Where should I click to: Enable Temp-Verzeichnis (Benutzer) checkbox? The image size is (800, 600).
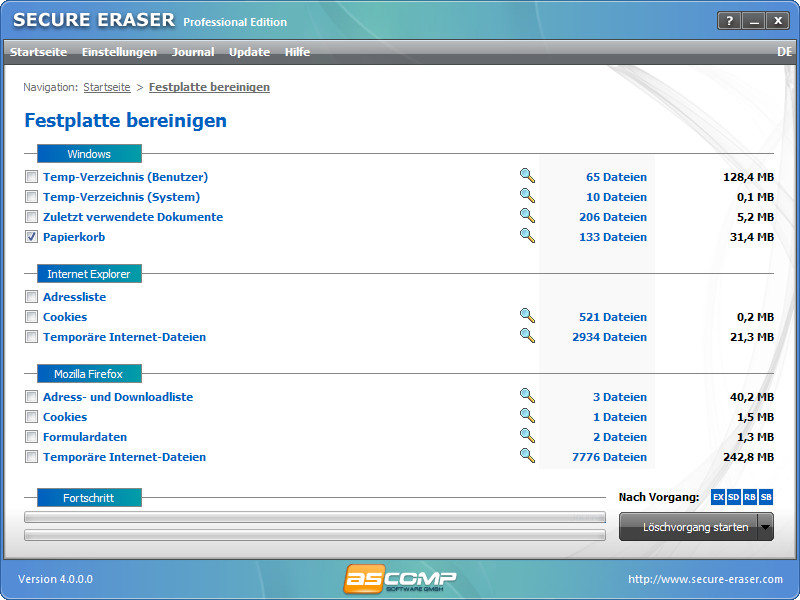pos(32,177)
